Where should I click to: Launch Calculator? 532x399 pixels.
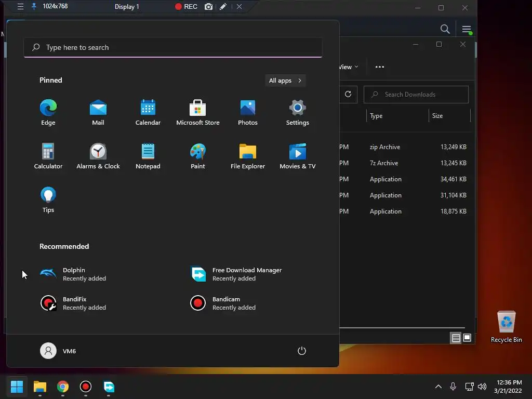click(48, 156)
